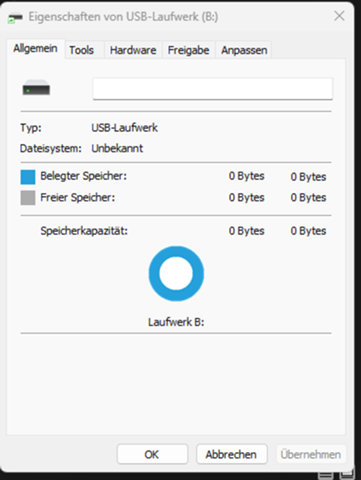Click the 'Dateisystem:' label
Viewport: 361px width, 480px height.
coord(51,148)
